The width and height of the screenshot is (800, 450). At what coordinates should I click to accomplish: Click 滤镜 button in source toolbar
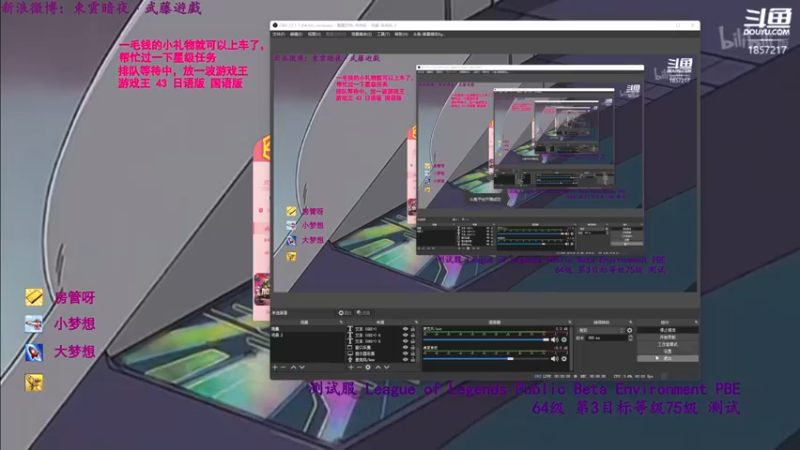[x=364, y=313]
